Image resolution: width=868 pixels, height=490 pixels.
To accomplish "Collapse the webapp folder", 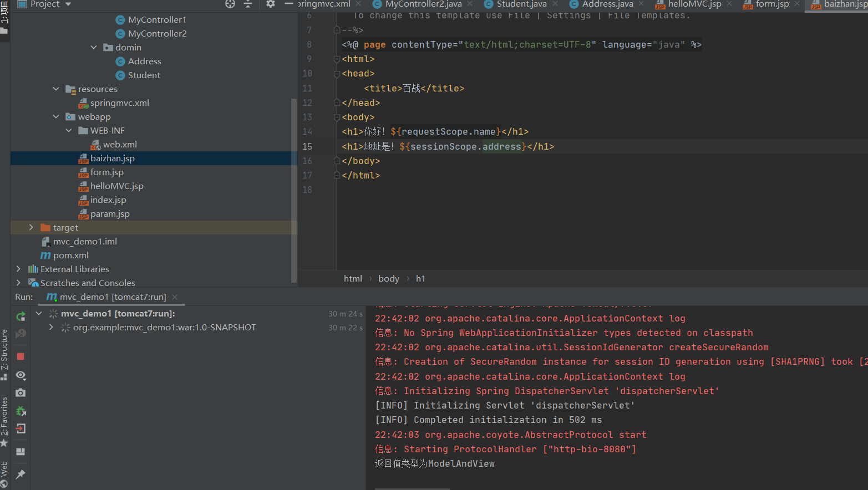I will [x=56, y=116].
